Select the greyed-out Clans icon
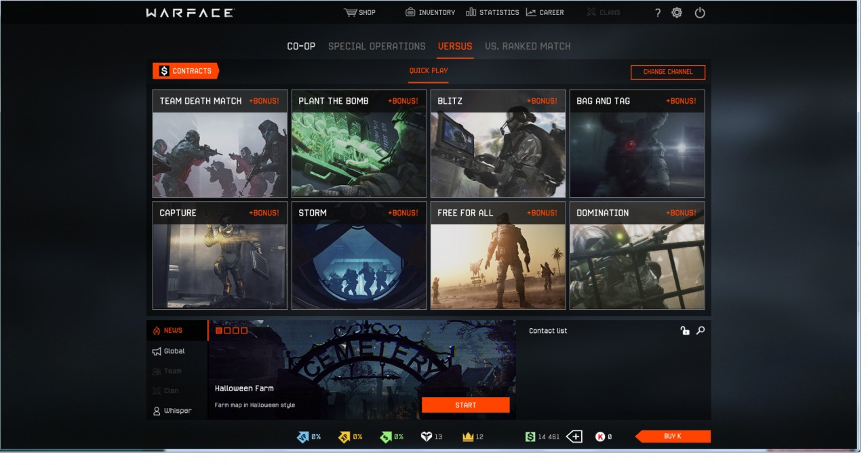The image size is (868, 465). (x=591, y=12)
